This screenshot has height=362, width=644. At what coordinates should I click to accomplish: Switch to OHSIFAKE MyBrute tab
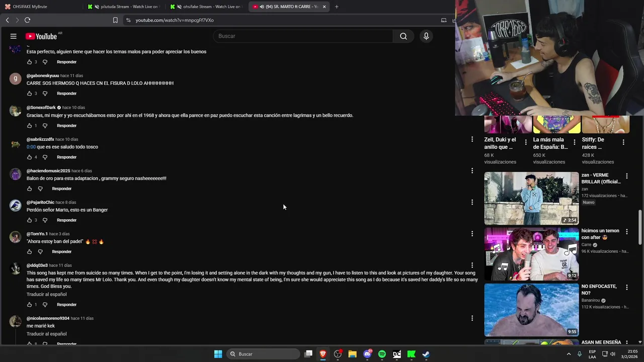[x=40, y=7]
